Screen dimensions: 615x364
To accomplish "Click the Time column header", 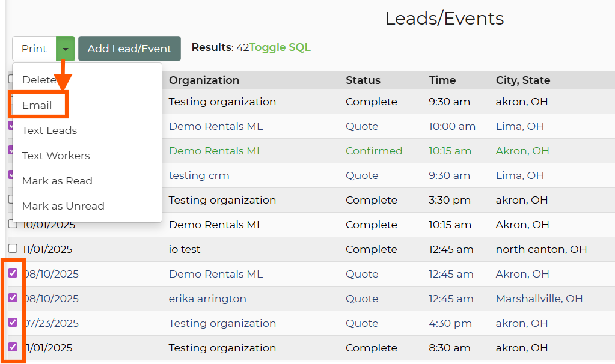I will pos(442,80).
